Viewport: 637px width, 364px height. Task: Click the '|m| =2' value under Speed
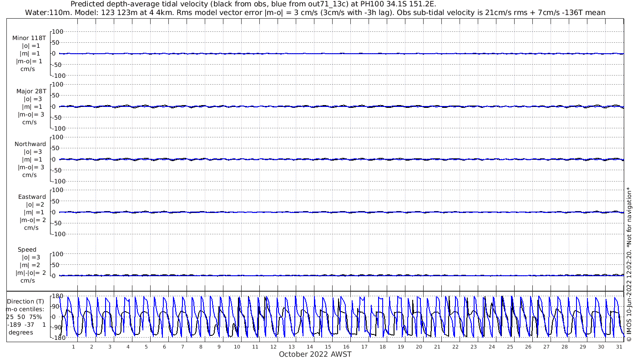[x=30, y=265]
